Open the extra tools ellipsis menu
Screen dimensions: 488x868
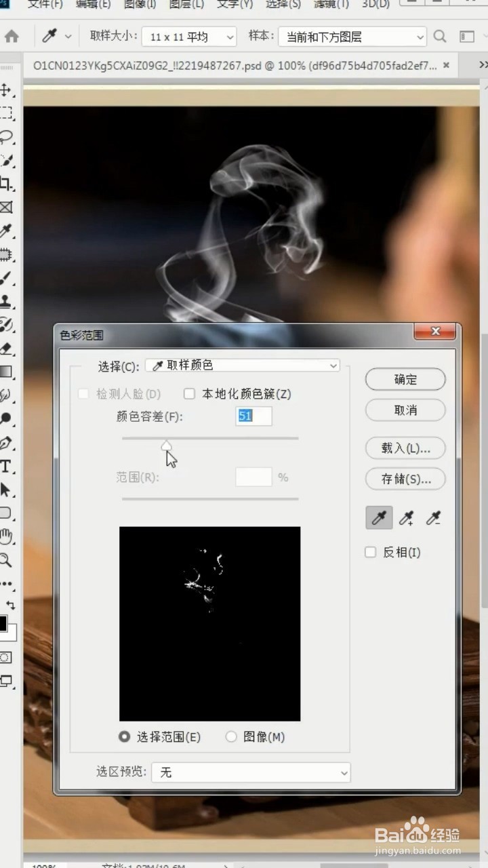coord(6,583)
